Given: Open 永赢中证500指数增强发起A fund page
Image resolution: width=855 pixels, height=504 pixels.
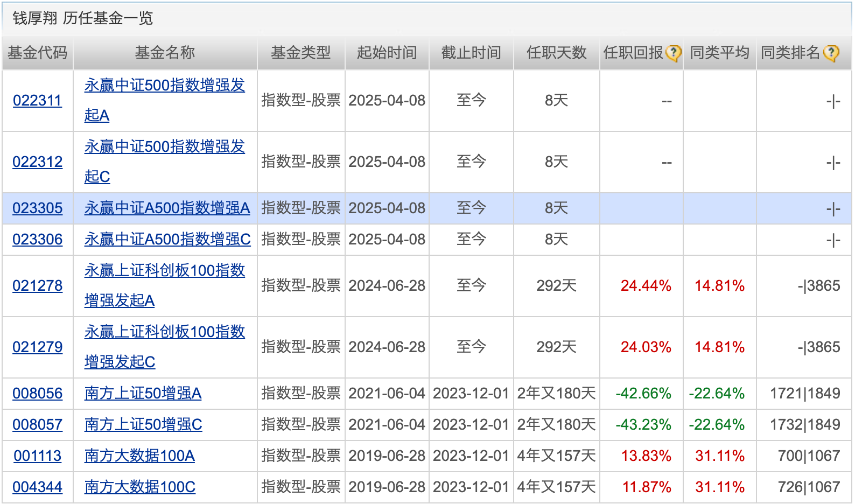Looking at the screenshot, I should point(164,100).
